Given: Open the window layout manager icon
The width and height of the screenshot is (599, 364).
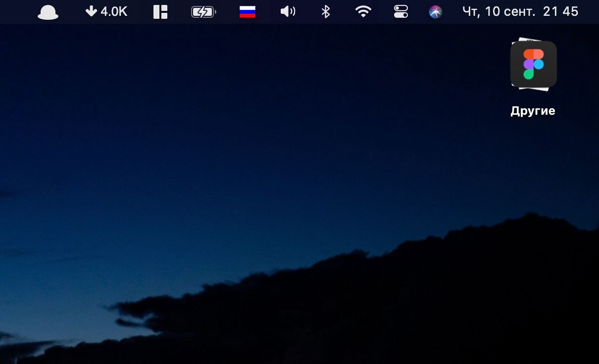Looking at the screenshot, I should point(160,12).
